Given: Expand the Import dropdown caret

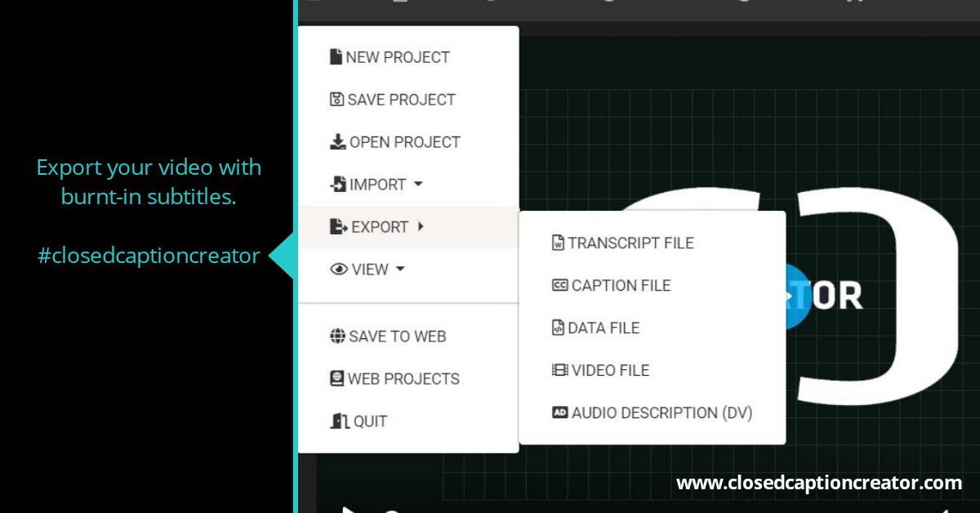Looking at the screenshot, I should point(418,185).
